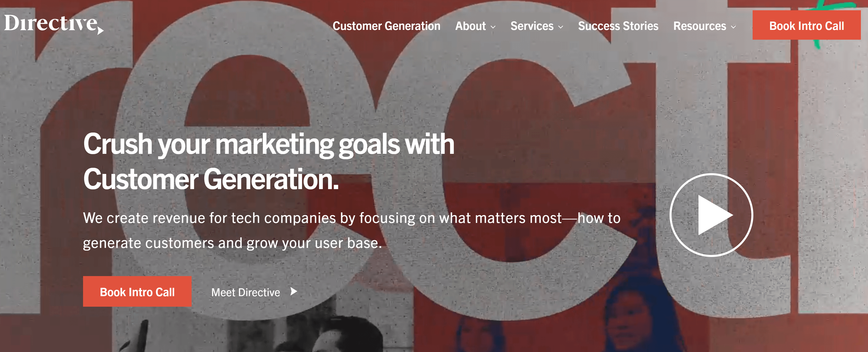The image size is (868, 352).
Task: Open the Customer Generation nav item
Action: (386, 26)
